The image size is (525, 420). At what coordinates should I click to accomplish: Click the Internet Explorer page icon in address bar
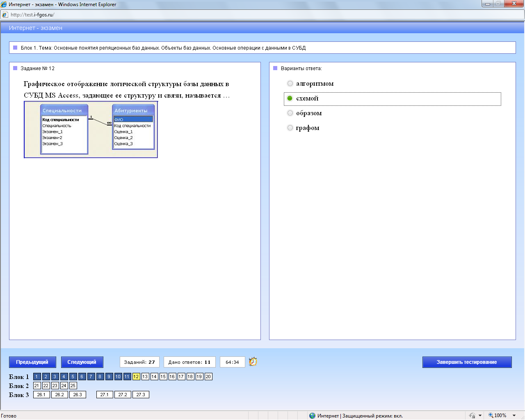coord(5,15)
